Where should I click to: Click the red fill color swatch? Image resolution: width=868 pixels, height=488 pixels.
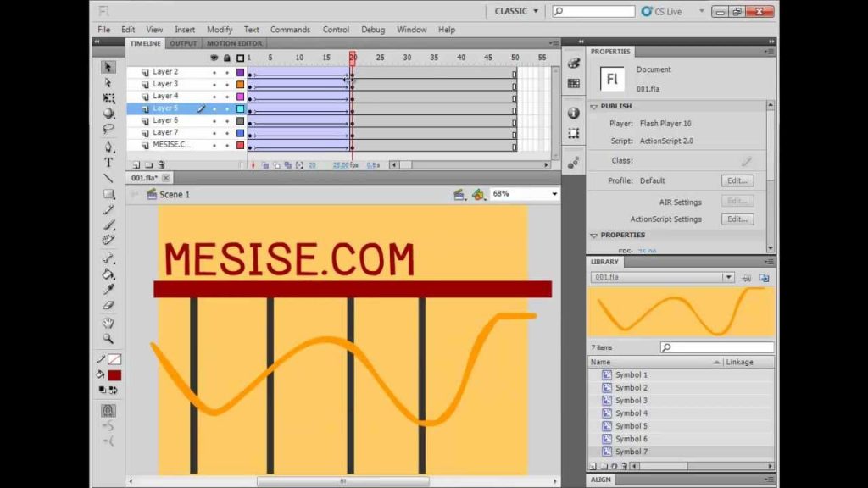(114, 375)
